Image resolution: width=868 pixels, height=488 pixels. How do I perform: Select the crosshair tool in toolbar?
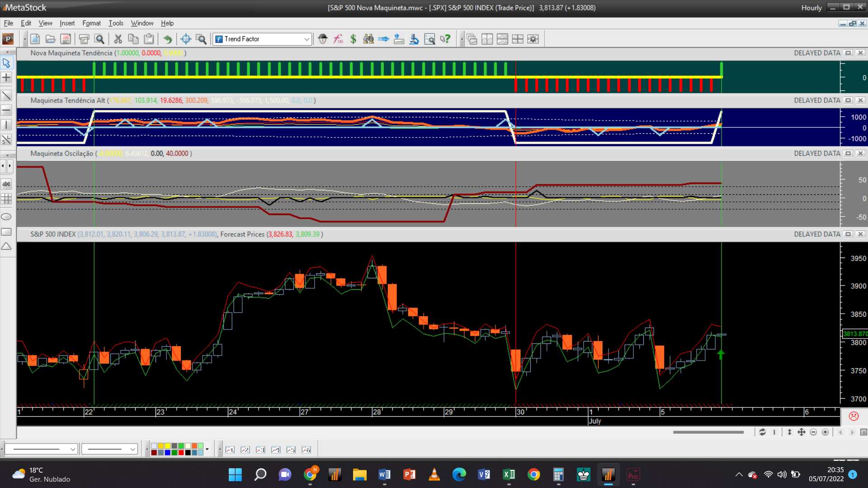[185, 39]
